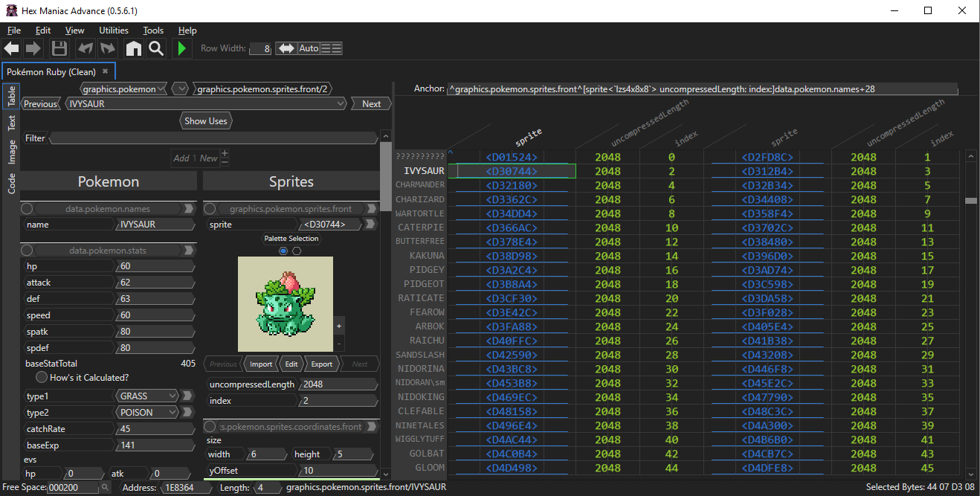Open Find with magnifier toolbar icon
This screenshot has width=980, height=496.
tap(156, 48)
